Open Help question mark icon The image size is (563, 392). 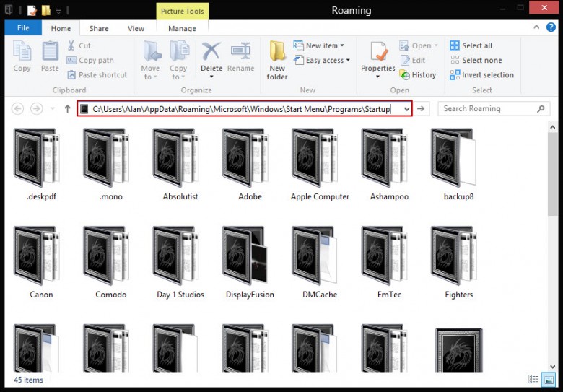551,27
